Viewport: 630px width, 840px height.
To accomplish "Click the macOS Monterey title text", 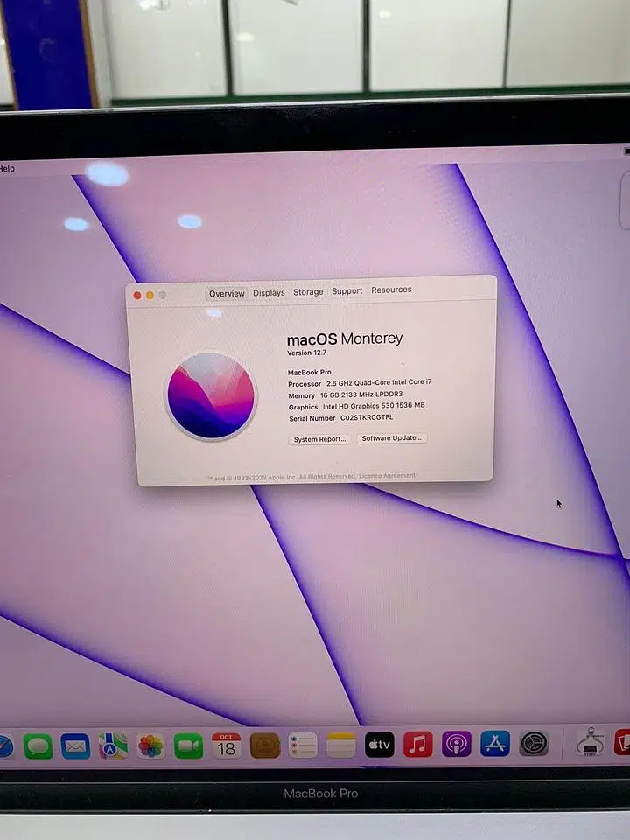I will pos(345,339).
